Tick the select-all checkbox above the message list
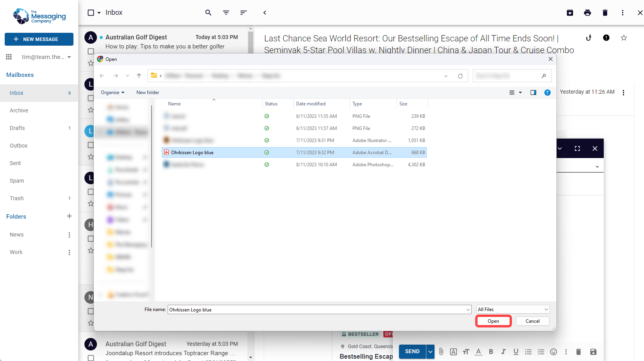Viewport: 644px width, 361px height. pos(90,12)
